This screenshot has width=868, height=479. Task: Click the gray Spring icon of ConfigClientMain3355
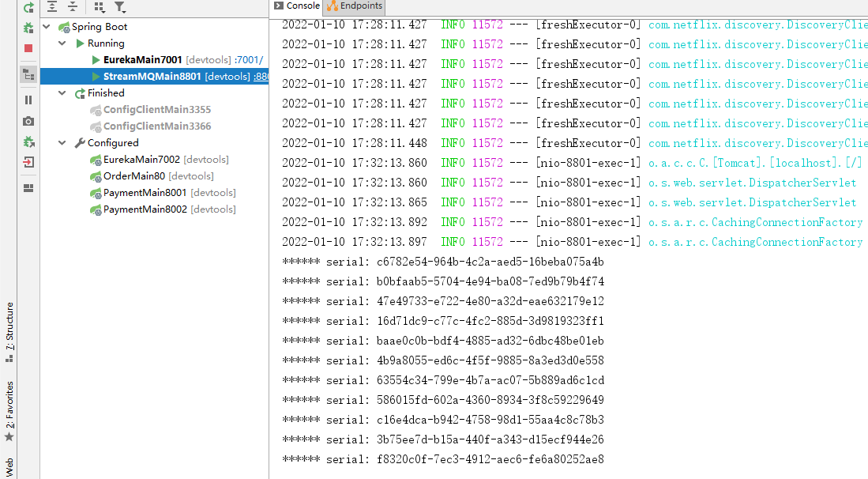96,110
